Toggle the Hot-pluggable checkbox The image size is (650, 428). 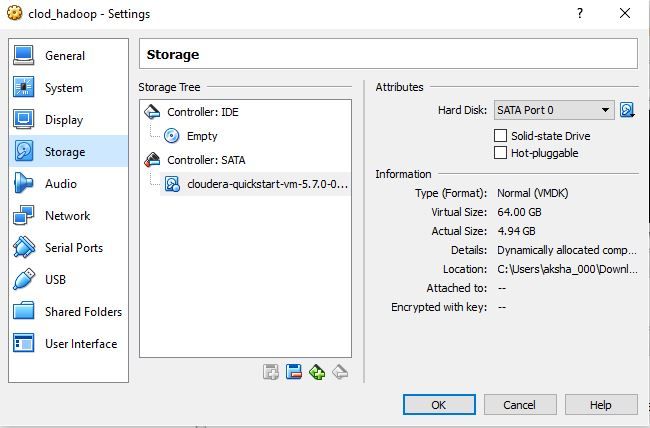click(x=501, y=153)
